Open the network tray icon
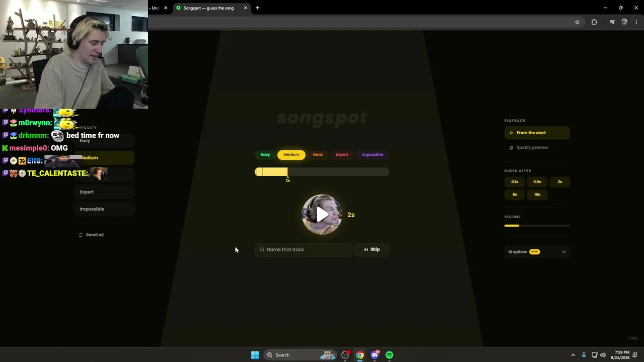The image size is (644, 362). pyautogui.click(x=594, y=355)
